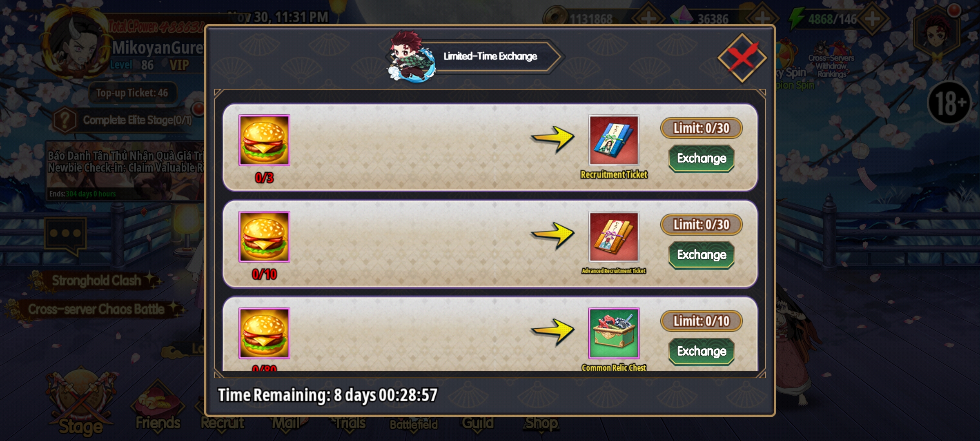Close the Limited-Time Exchange dialog
Screen dimensions: 980x441
tap(742, 58)
